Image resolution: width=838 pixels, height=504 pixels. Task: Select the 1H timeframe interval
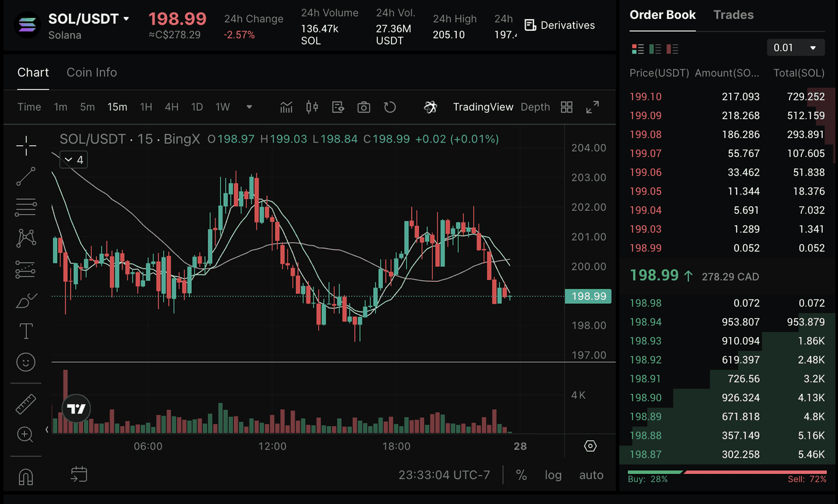click(x=146, y=107)
